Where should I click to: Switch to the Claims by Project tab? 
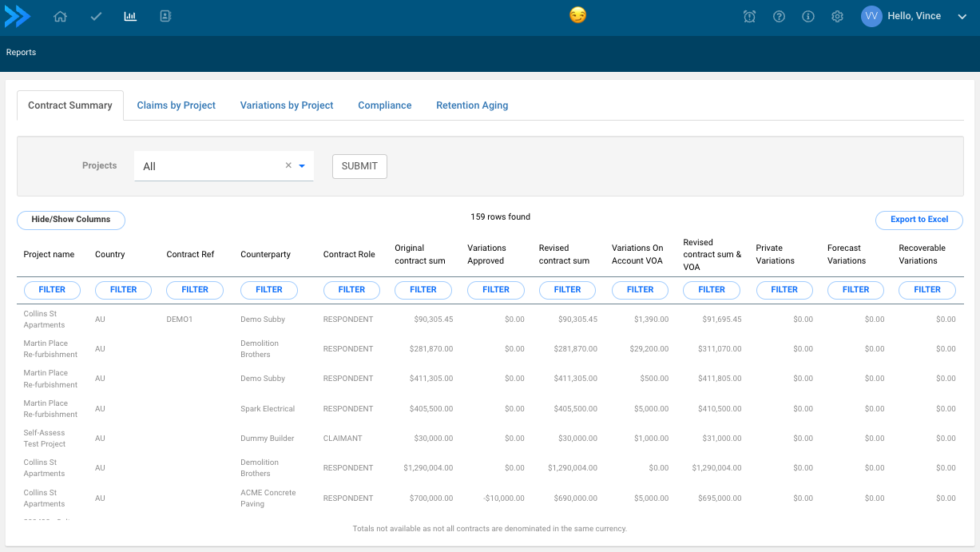click(x=176, y=105)
